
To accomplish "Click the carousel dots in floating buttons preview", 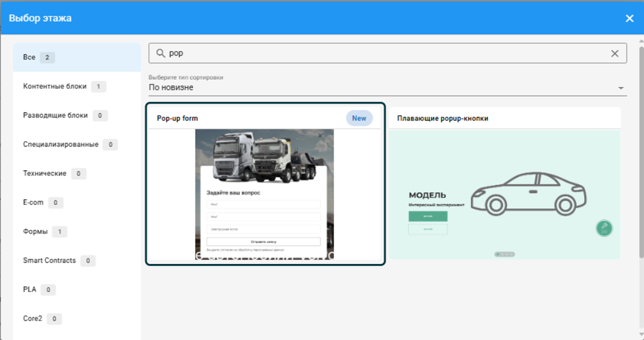I will 505,254.
